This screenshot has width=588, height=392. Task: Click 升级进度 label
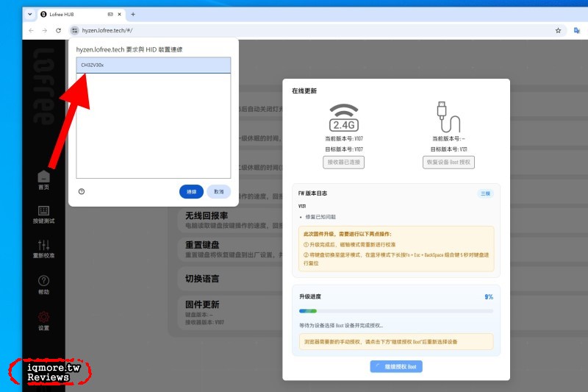(309, 296)
